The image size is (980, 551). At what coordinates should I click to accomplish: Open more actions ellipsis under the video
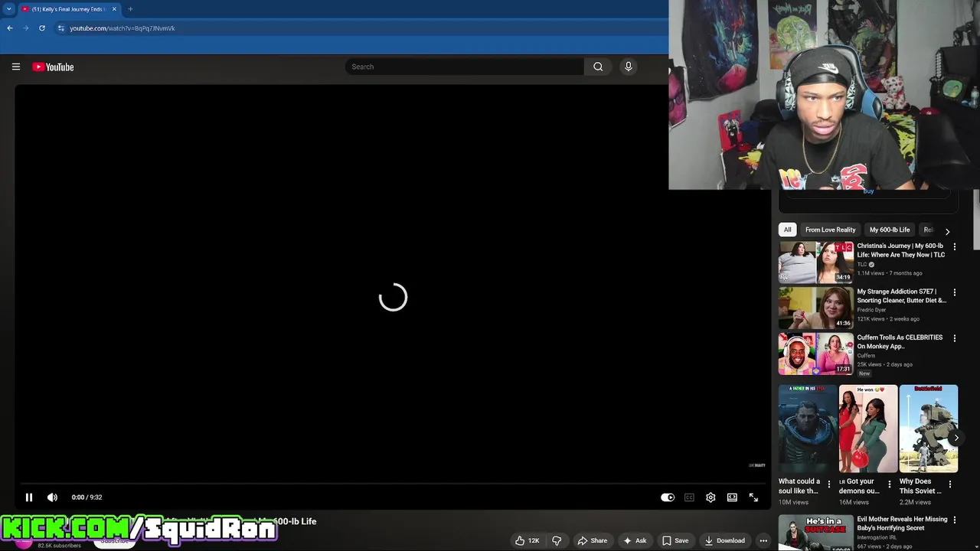point(763,540)
